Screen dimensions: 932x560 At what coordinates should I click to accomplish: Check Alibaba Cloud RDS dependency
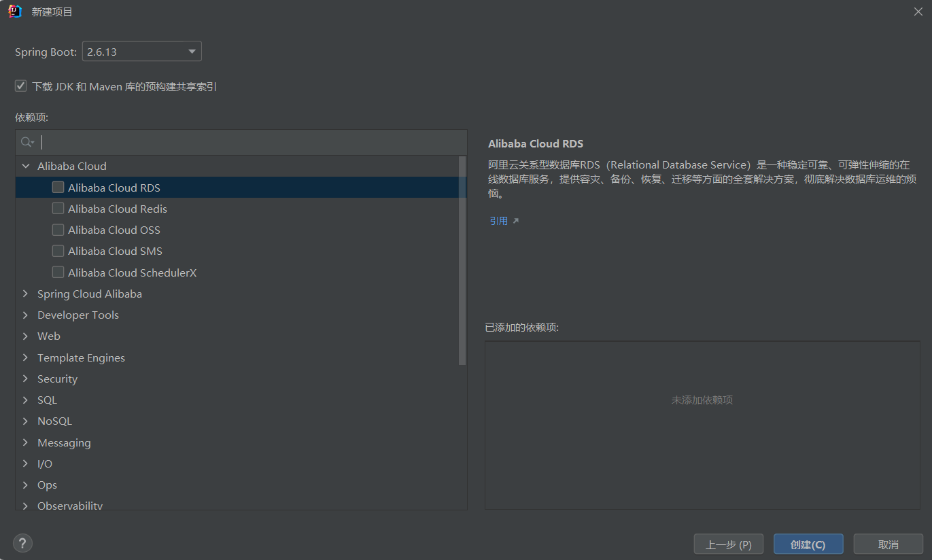coord(58,188)
